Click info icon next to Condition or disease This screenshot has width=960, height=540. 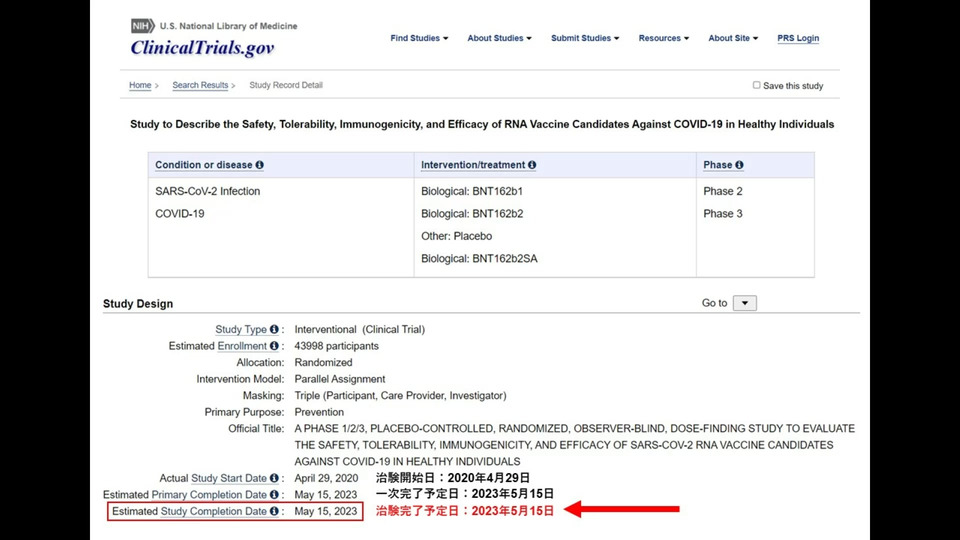pos(260,165)
